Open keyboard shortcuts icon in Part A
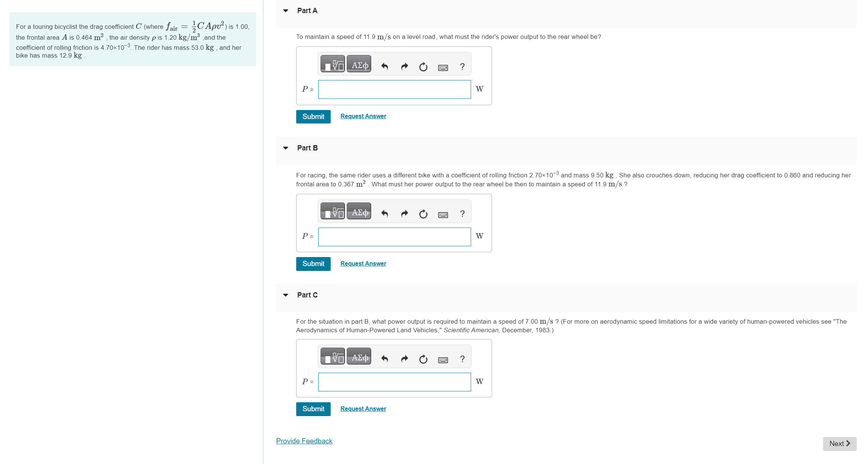 [443, 67]
